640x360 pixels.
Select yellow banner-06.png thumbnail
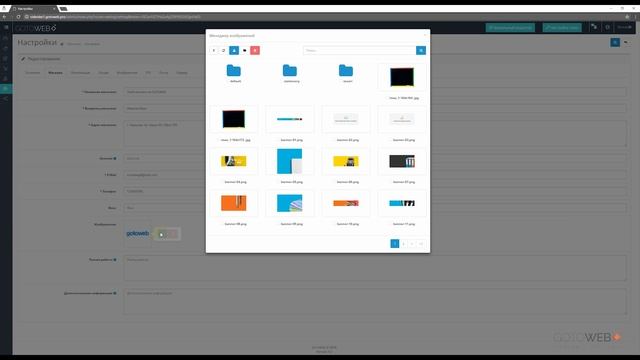tap(346, 161)
